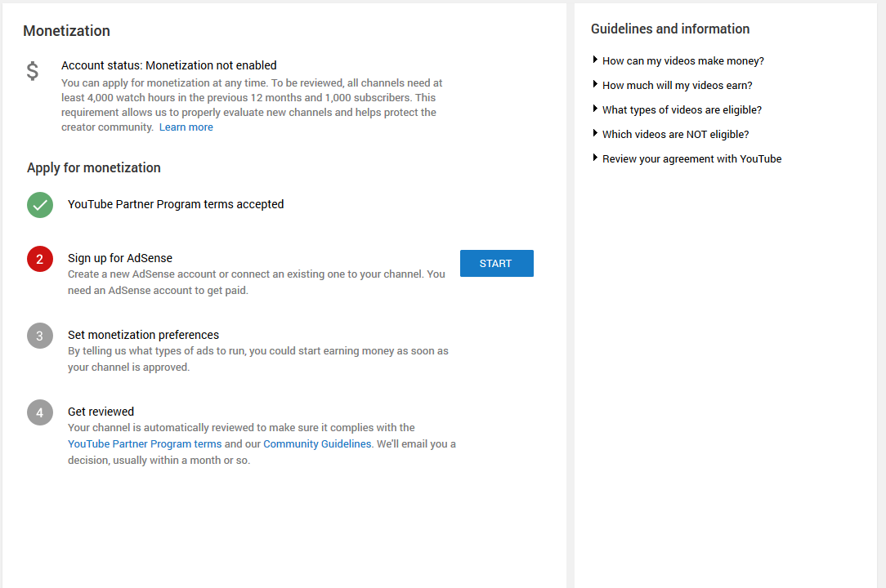Open the Community Guidelines link
The image size is (886, 588).
tap(317, 444)
